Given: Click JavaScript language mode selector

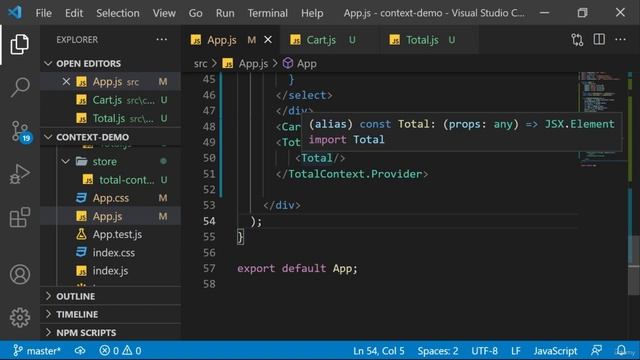Looking at the screenshot, I should [555, 351].
